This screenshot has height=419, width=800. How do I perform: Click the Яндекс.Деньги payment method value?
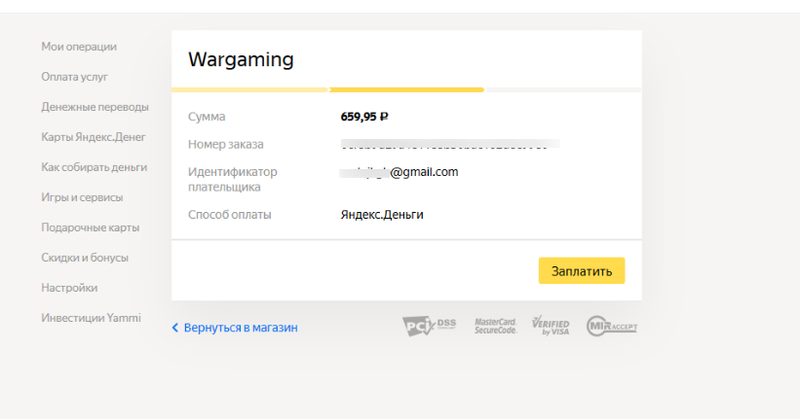[x=382, y=215]
